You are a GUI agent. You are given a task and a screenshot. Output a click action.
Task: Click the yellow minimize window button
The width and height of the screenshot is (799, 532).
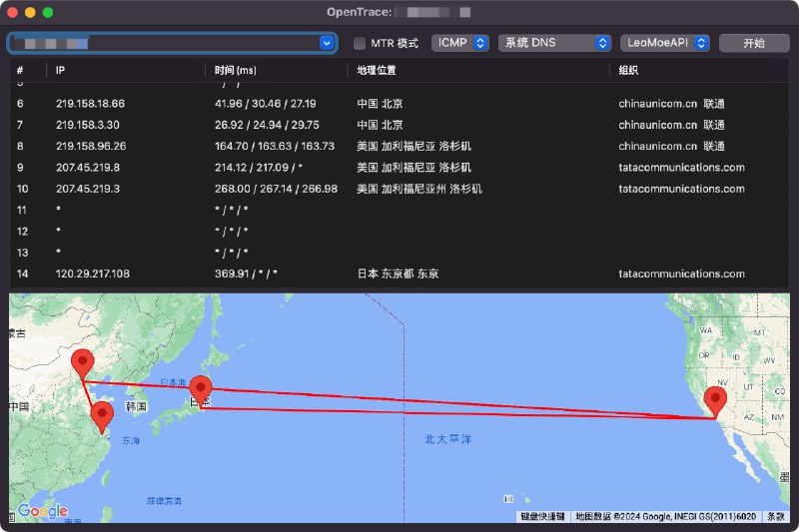click(30, 12)
